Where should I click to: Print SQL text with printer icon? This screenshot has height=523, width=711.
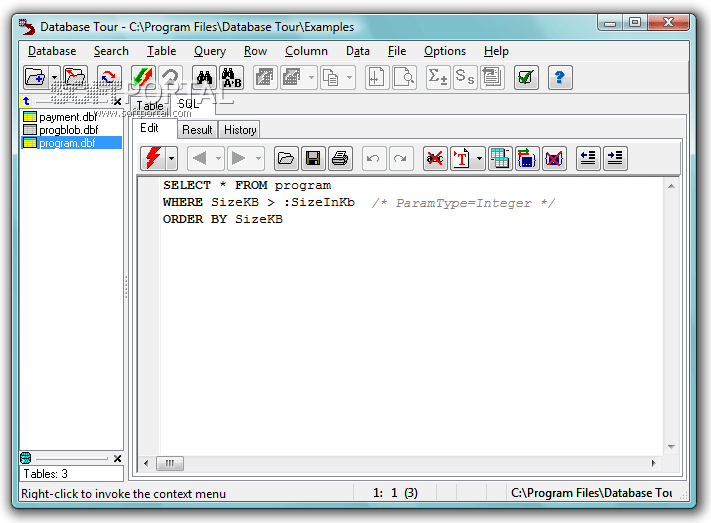click(340, 158)
